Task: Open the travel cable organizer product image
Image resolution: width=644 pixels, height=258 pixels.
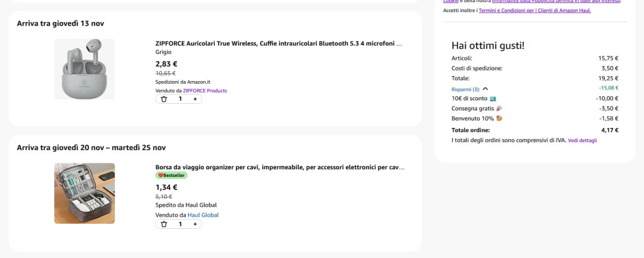Action: pos(85,193)
